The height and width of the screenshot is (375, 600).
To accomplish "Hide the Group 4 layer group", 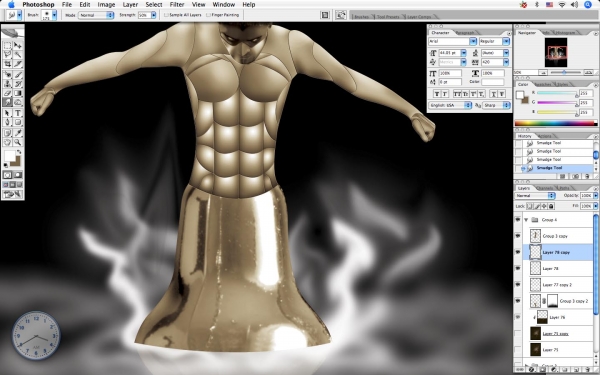I will (518, 220).
